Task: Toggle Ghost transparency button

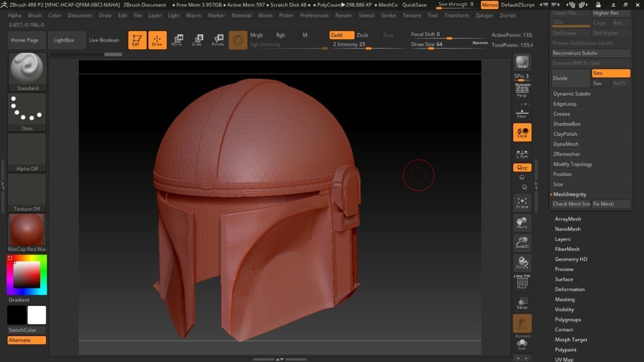Action: (x=522, y=324)
